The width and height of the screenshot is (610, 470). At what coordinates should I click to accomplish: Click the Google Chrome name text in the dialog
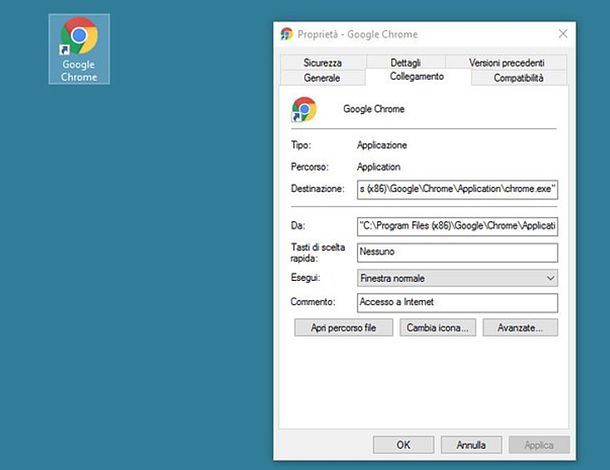pyautogui.click(x=373, y=109)
